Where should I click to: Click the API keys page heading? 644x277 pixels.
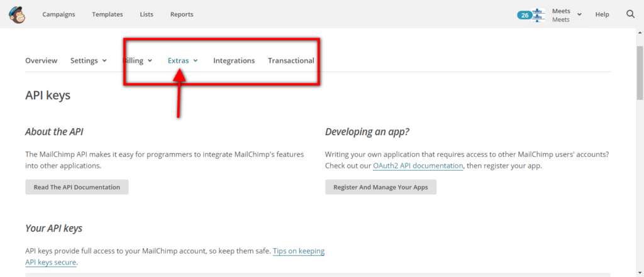48,95
